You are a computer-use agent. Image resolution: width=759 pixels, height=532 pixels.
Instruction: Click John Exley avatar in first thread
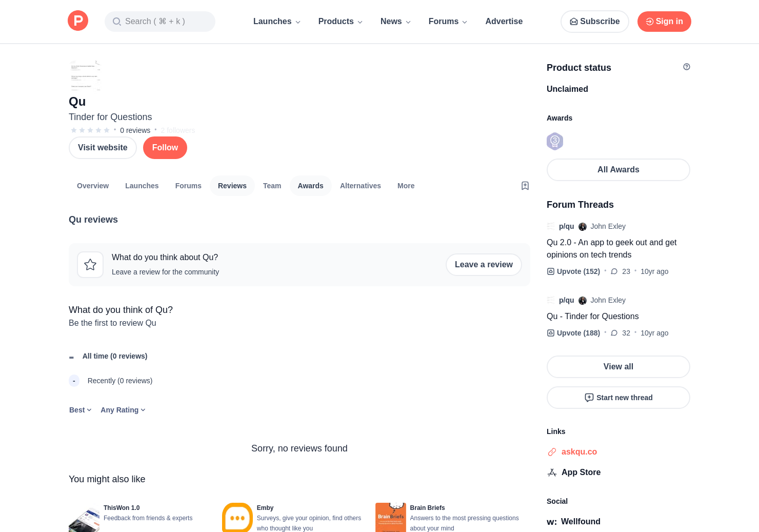tap(583, 227)
